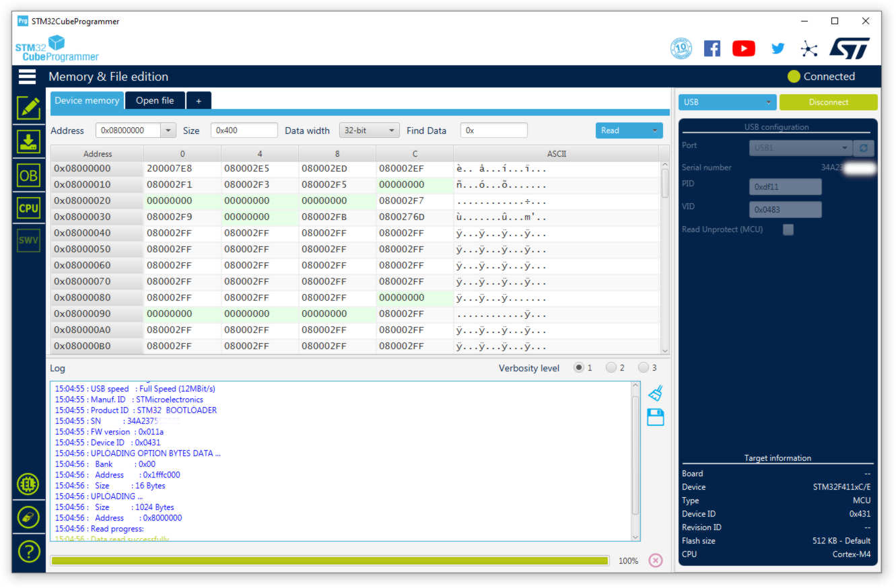Click log line 'Device ID : 0x0431'
The image size is (896, 588).
pos(107,443)
